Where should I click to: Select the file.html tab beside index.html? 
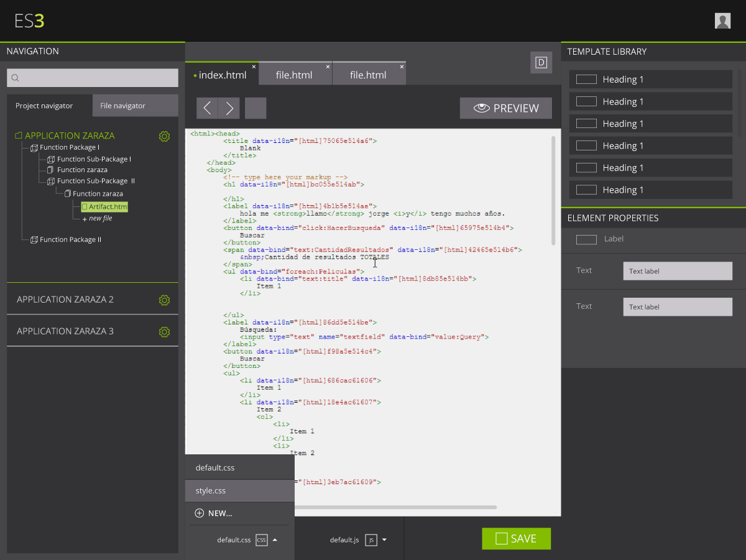pos(295,74)
